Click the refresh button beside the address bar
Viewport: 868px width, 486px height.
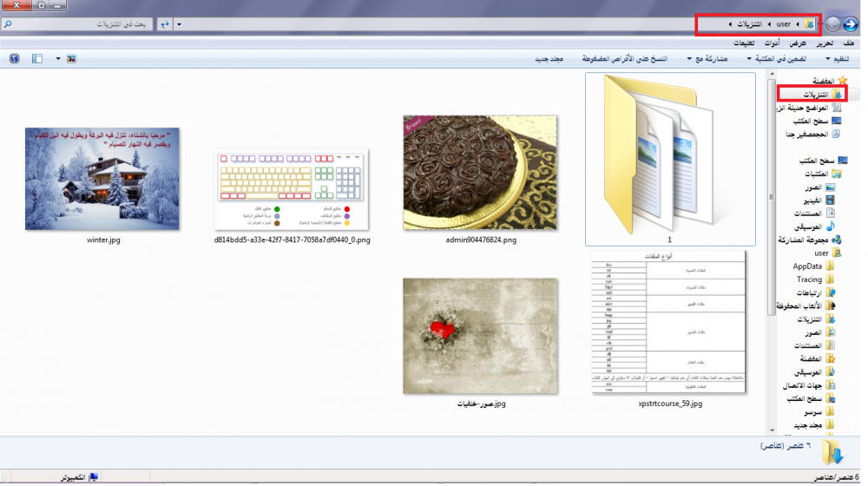coord(163,24)
